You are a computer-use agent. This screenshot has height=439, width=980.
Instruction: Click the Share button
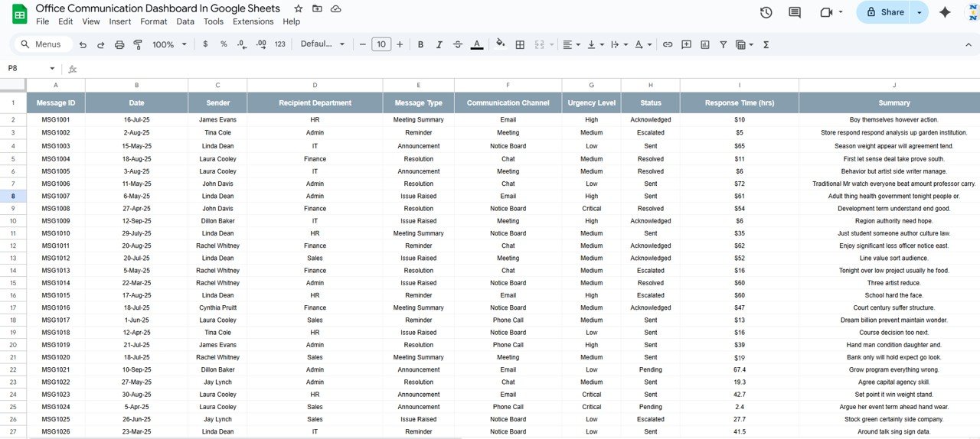(884, 12)
